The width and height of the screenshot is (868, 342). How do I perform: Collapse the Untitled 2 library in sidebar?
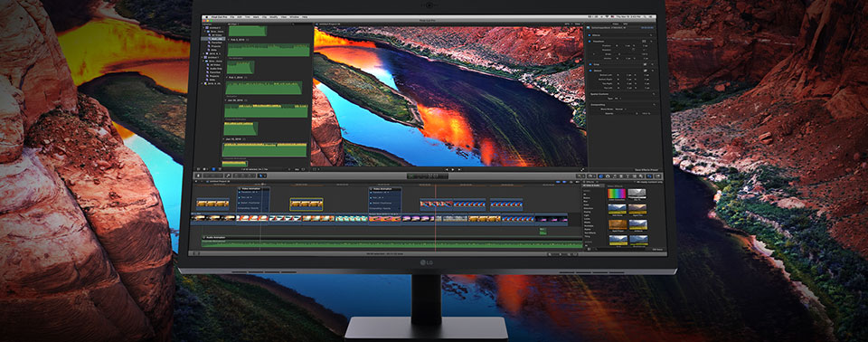pos(203,27)
